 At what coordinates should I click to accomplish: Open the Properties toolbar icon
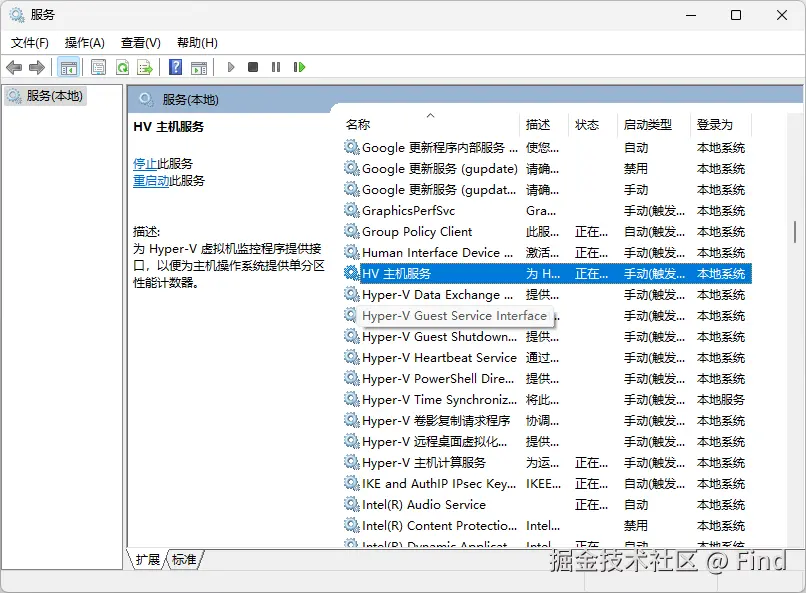(x=98, y=67)
